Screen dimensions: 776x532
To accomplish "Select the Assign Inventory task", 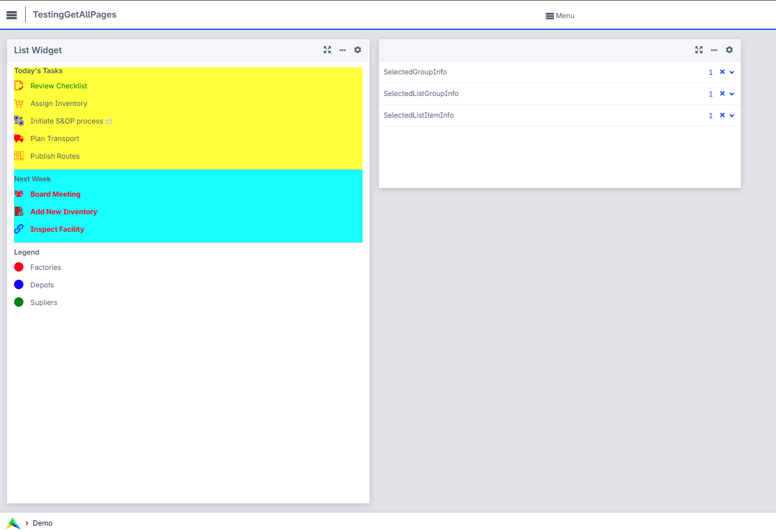I will [59, 104].
